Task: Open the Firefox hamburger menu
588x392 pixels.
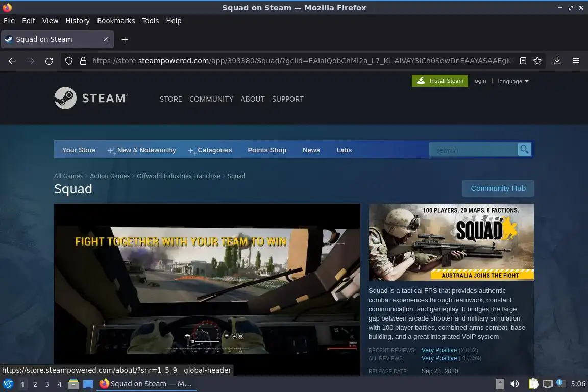Action: (576, 61)
